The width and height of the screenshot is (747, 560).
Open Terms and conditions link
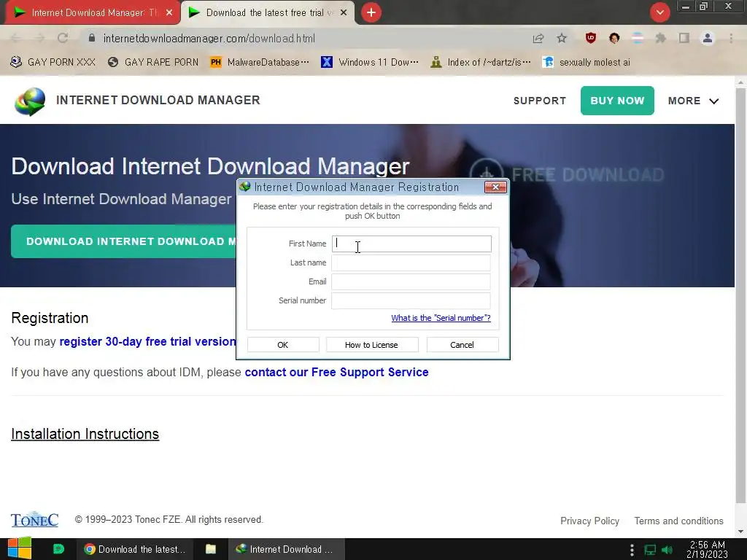[x=679, y=521]
